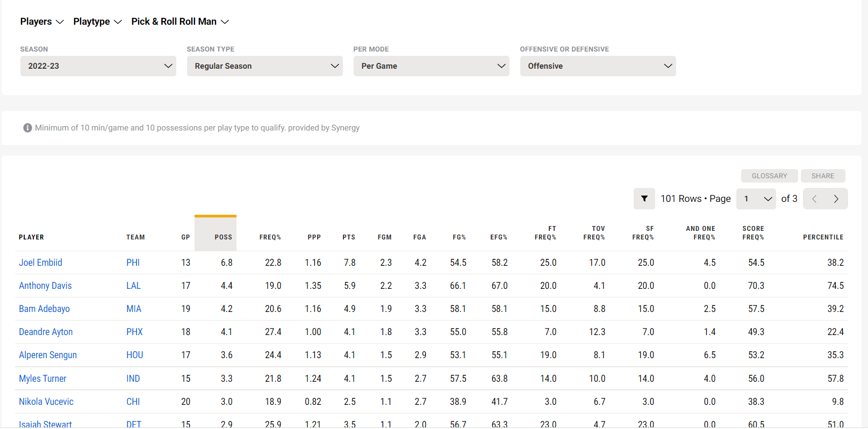Open the PHX team link

point(134,332)
